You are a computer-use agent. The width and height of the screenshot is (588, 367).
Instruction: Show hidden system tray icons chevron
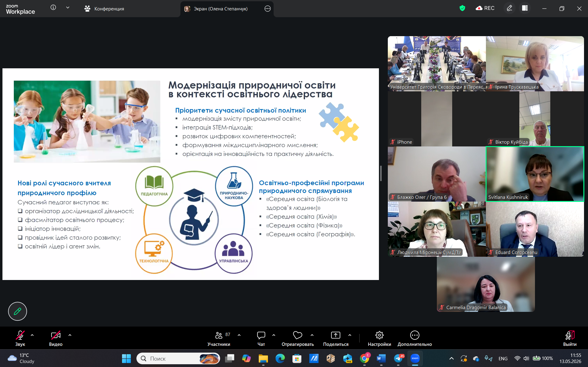pos(451,358)
